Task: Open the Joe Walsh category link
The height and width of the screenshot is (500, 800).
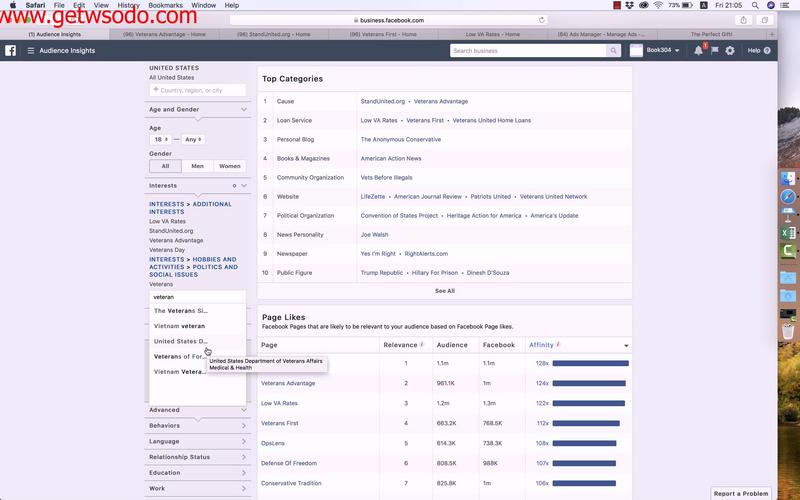Action: point(374,235)
